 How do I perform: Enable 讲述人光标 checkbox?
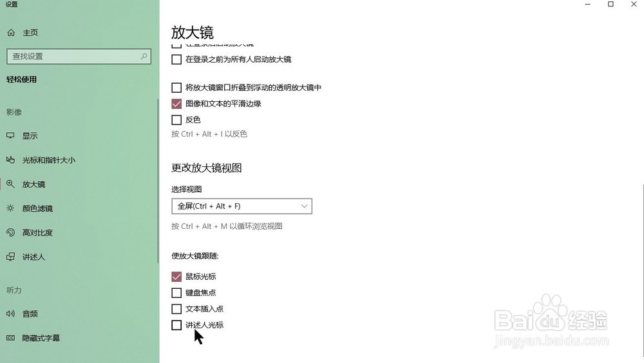tap(176, 325)
